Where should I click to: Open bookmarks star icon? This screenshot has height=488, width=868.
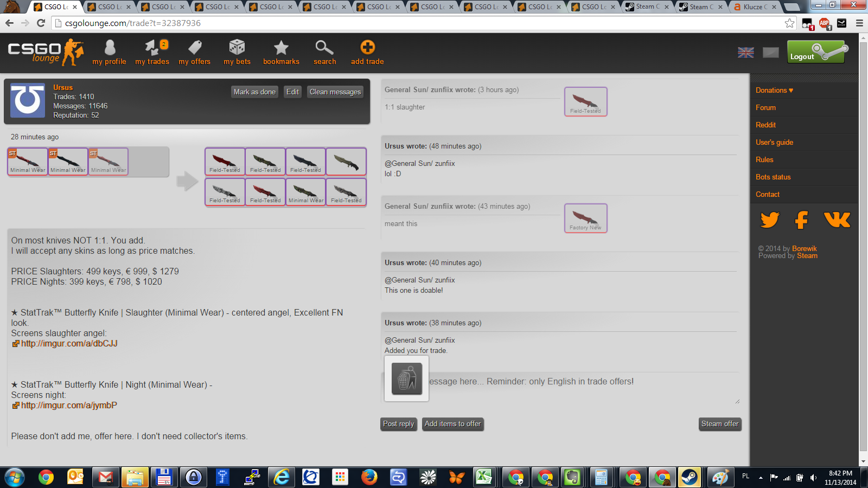pyautogui.click(x=281, y=48)
